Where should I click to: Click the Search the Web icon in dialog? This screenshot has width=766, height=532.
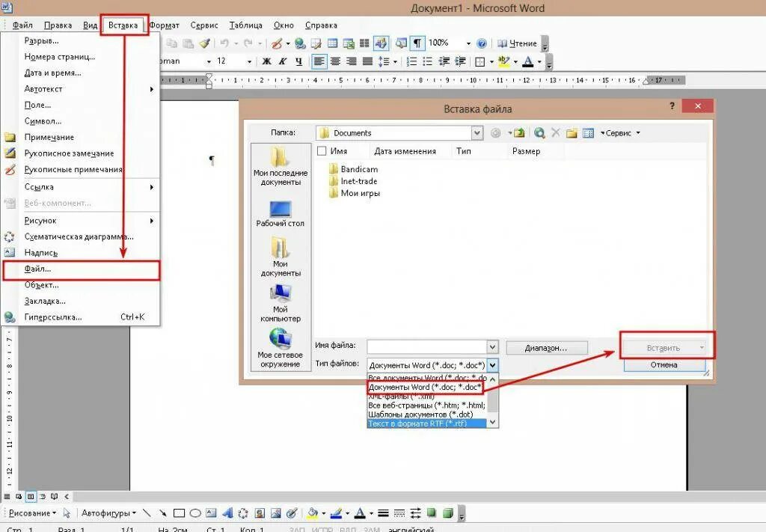click(x=539, y=133)
